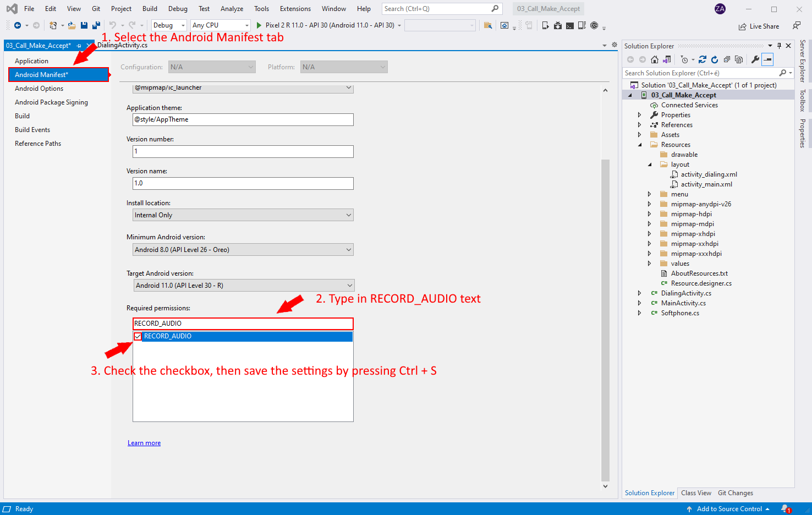
Task: Collapse All items in Solution Explorer
Action: (726, 59)
